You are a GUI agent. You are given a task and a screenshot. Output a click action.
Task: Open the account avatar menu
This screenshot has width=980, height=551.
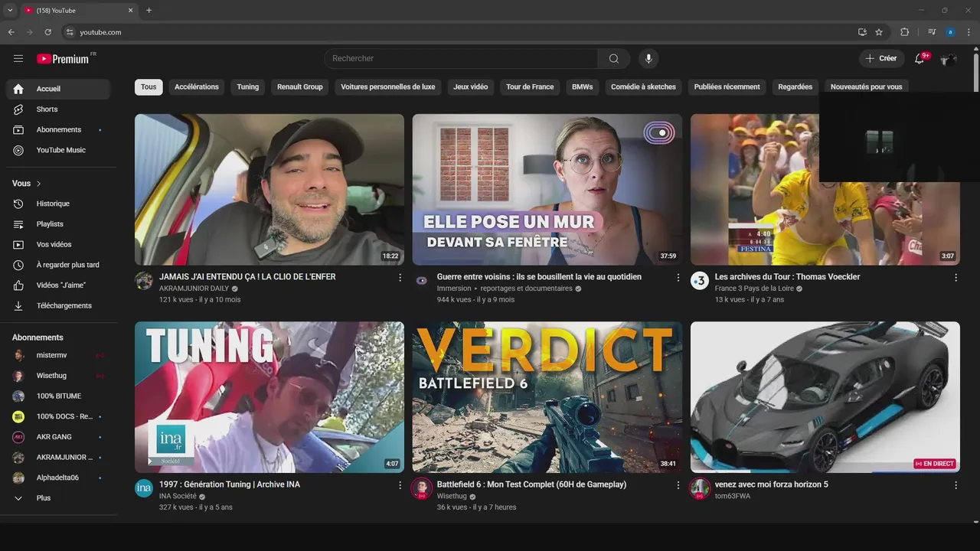pyautogui.click(x=949, y=59)
